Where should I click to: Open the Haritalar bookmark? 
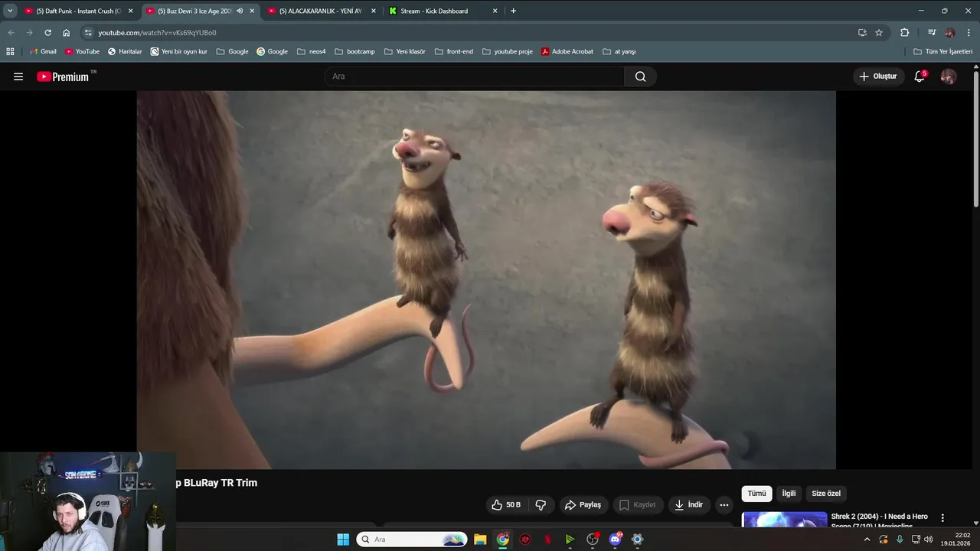(125, 51)
